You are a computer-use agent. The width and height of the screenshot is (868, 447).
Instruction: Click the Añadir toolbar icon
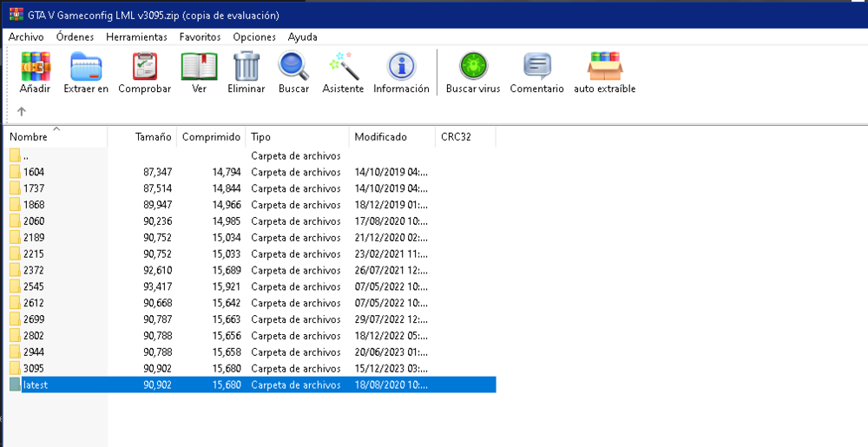tap(36, 66)
